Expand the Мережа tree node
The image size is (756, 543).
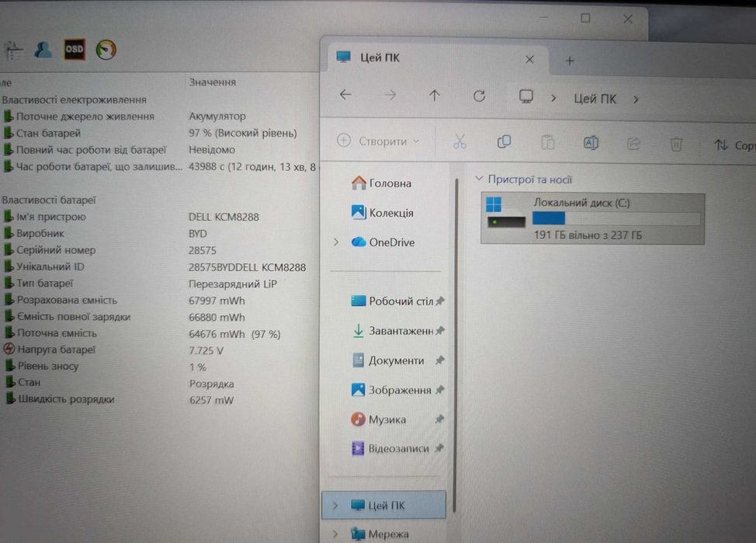point(335,534)
